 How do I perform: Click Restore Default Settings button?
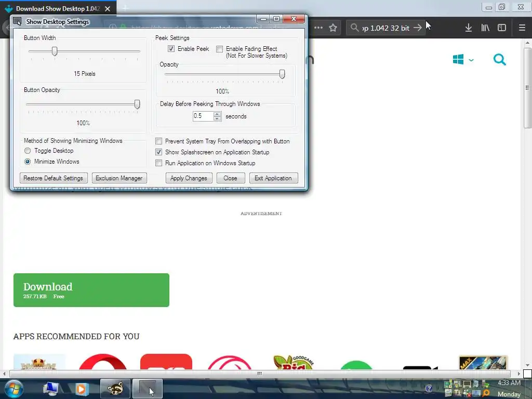click(54, 178)
